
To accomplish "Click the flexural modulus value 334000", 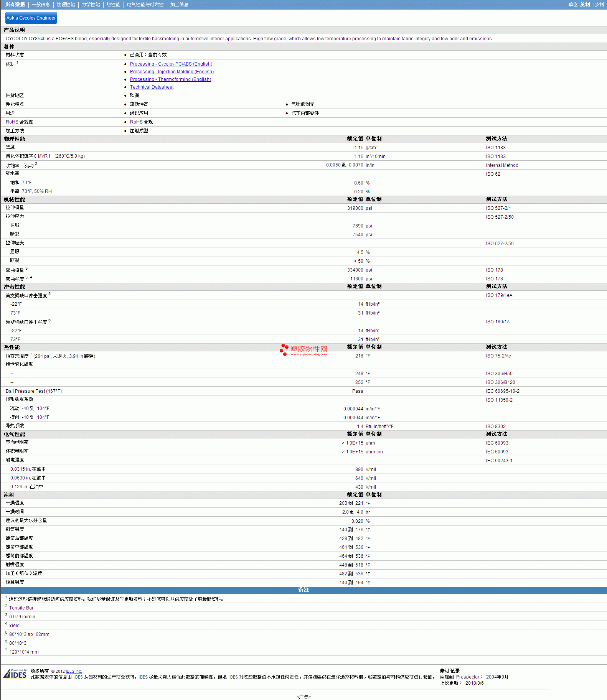I will [x=355, y=270].
